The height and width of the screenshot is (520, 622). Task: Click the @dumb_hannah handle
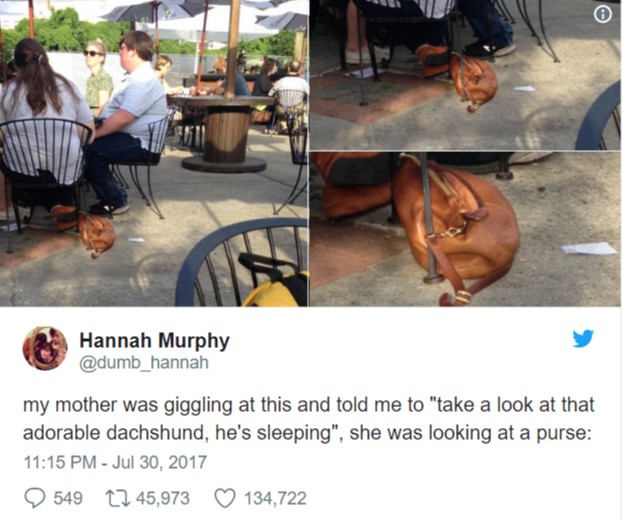click(143, 363)
